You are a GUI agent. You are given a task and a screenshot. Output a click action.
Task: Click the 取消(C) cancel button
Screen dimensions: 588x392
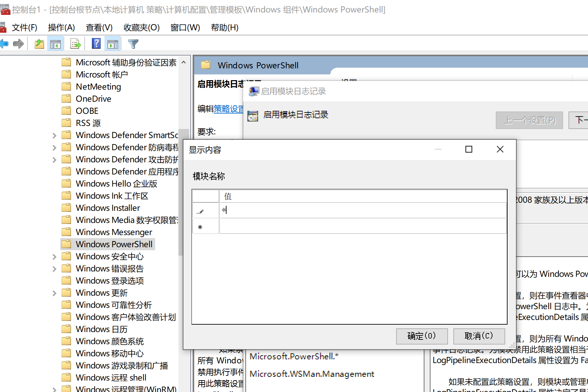tap(479, 336)
